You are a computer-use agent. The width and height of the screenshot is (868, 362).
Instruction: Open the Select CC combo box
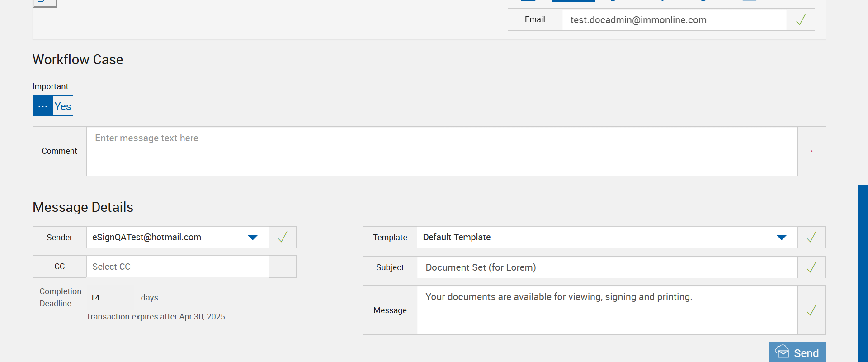click(x=177, y=267)
